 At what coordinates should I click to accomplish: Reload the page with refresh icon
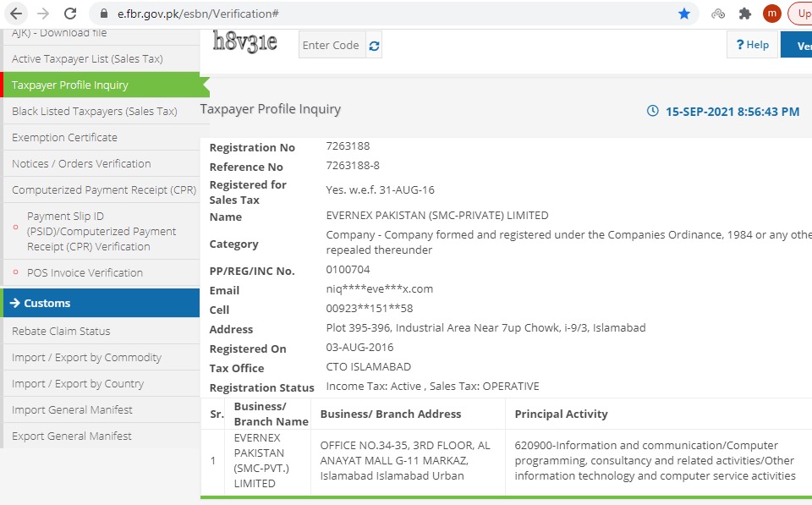(70, 14)
